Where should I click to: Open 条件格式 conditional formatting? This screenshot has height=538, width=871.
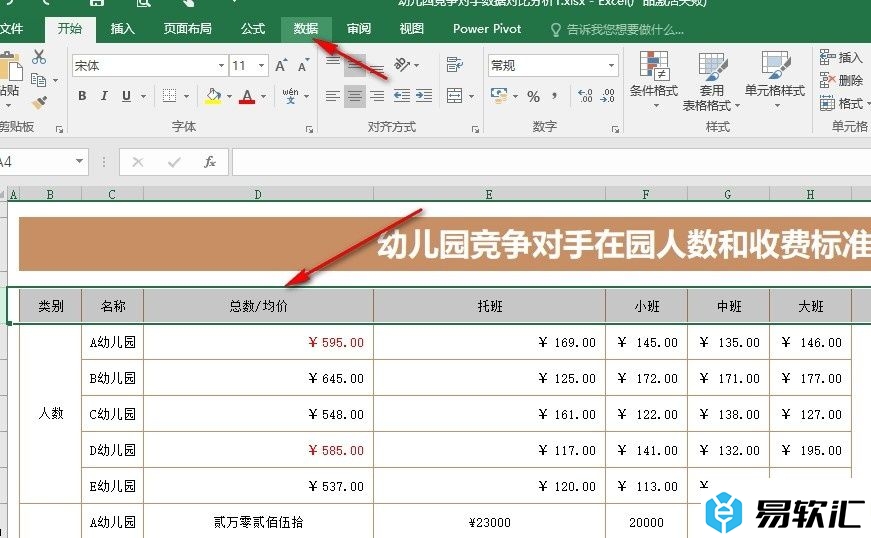[654, 79]
